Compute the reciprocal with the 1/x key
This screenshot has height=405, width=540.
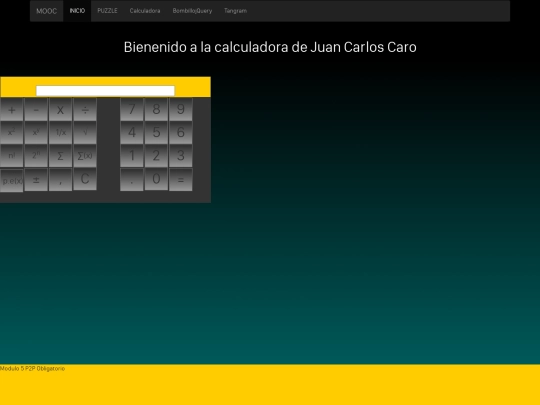pyautogui.click(x=60, y=133)
